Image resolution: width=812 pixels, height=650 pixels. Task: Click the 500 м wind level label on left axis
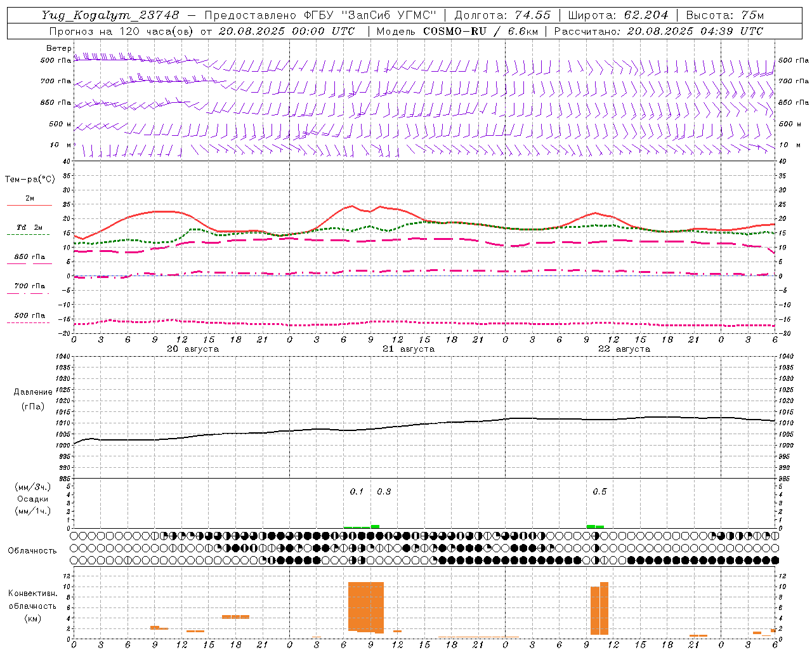point(60,124)
